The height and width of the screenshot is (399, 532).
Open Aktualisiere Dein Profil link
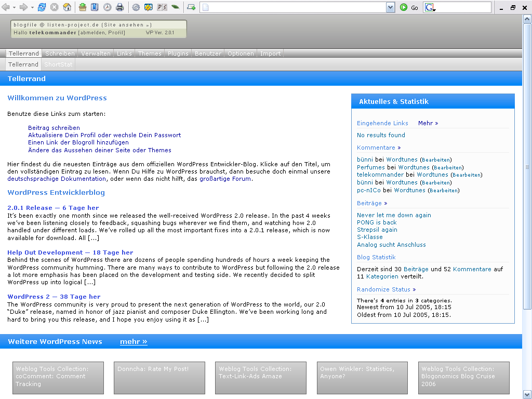click(104, 135)
